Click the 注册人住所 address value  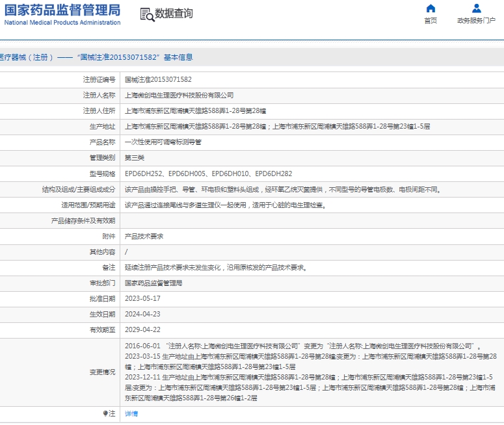(196, 111)
